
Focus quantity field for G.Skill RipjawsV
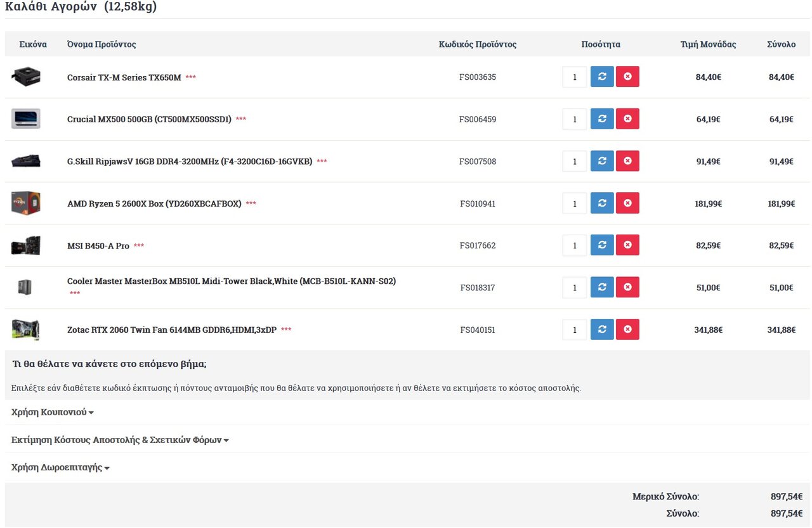575,161
